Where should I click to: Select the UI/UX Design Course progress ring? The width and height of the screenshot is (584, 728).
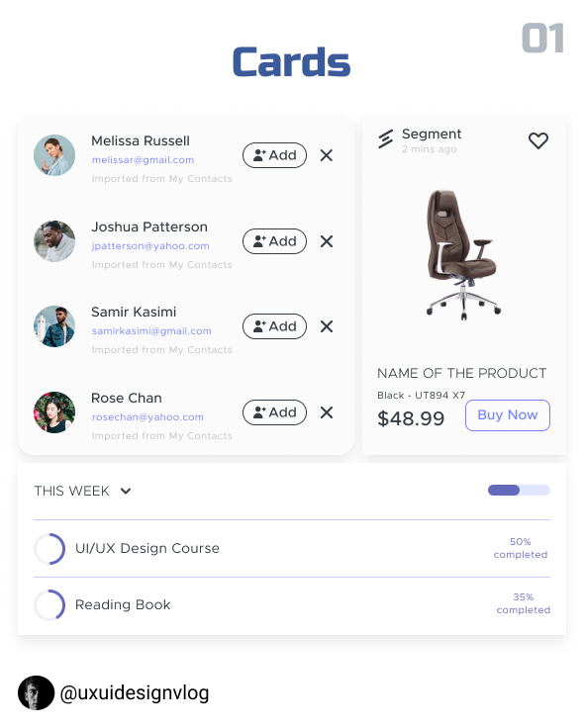pos(49,549)
